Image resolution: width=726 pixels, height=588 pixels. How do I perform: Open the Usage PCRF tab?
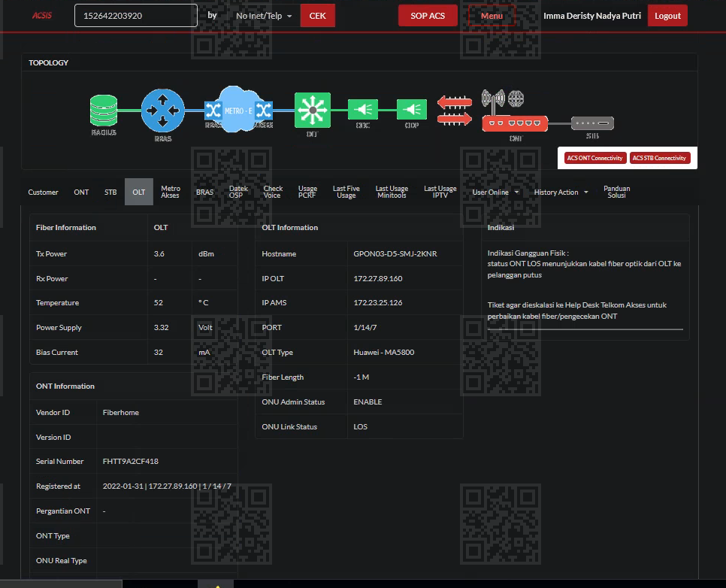[x=307, y=192]
